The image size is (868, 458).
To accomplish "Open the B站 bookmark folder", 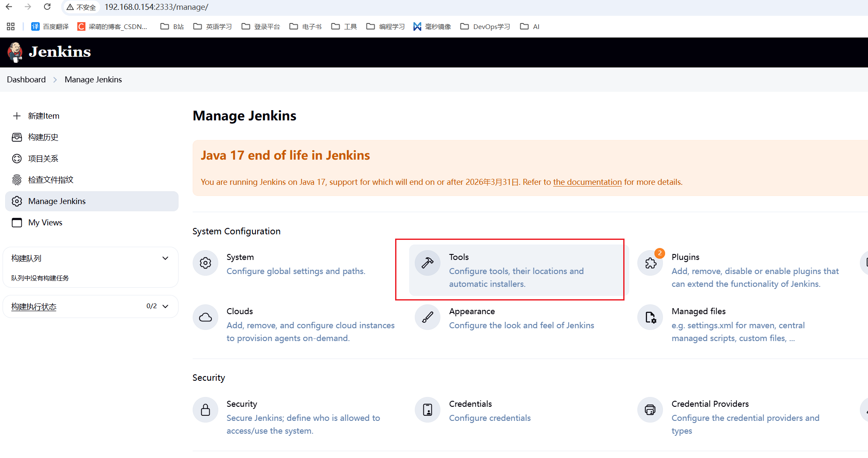I will (x=172, y=26).
